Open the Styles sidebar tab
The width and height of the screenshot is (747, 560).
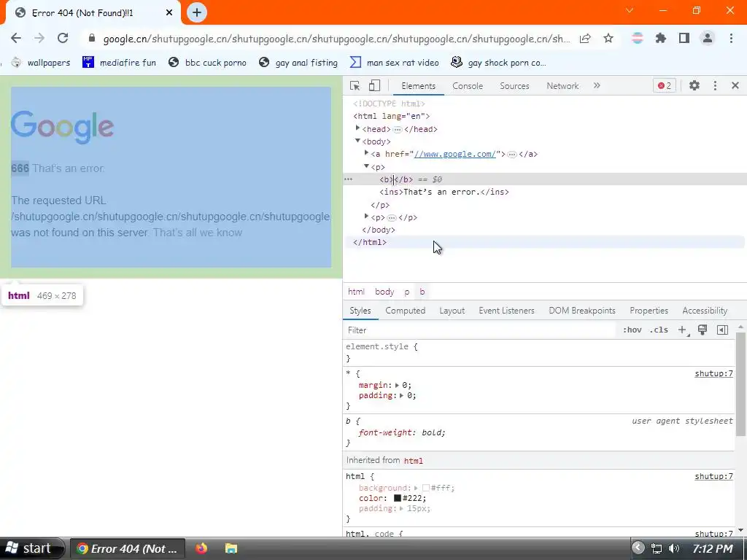[360, 311]
